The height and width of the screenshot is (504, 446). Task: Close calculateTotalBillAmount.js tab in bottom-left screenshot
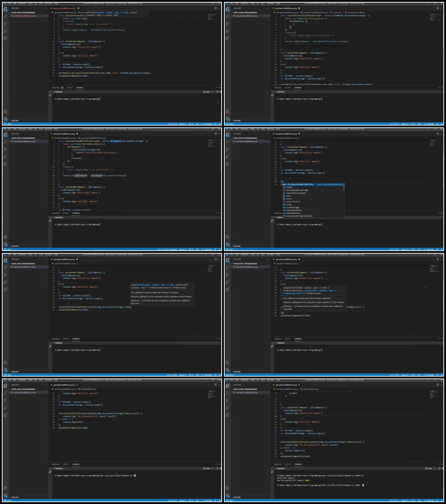pyautogui.click(x=77, y=385)
